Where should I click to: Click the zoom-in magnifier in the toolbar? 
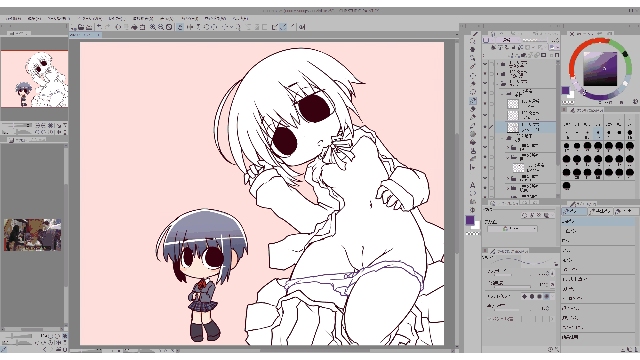coord(153,27)
